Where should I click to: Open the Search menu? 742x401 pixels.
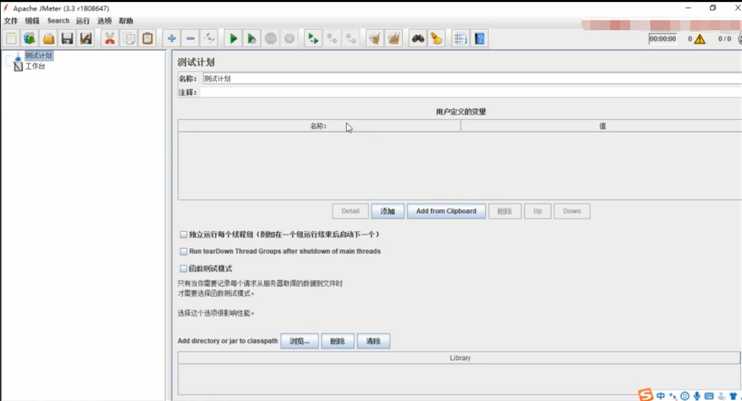tap(58, 21)
